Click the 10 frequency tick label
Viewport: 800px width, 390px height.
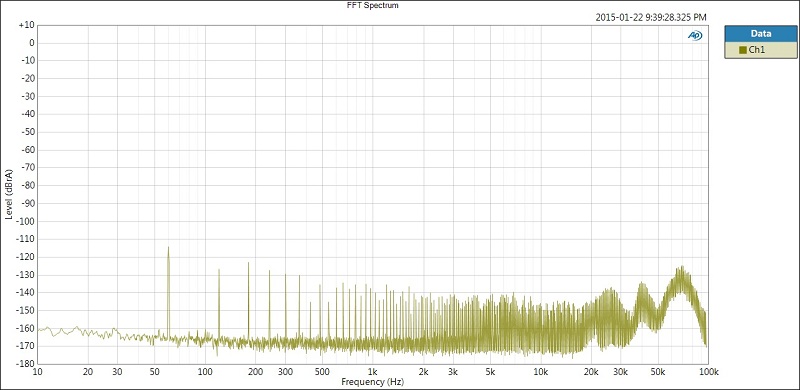[37, 371]
